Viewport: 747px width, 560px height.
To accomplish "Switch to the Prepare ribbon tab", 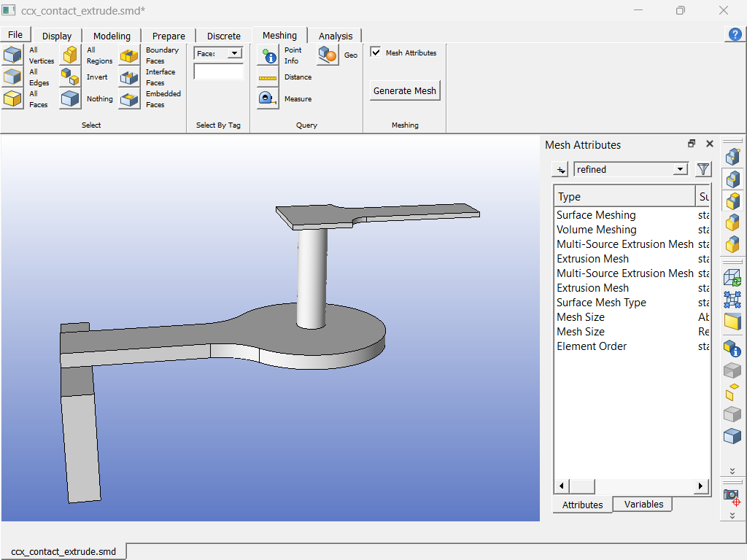I will coord(169,36).
